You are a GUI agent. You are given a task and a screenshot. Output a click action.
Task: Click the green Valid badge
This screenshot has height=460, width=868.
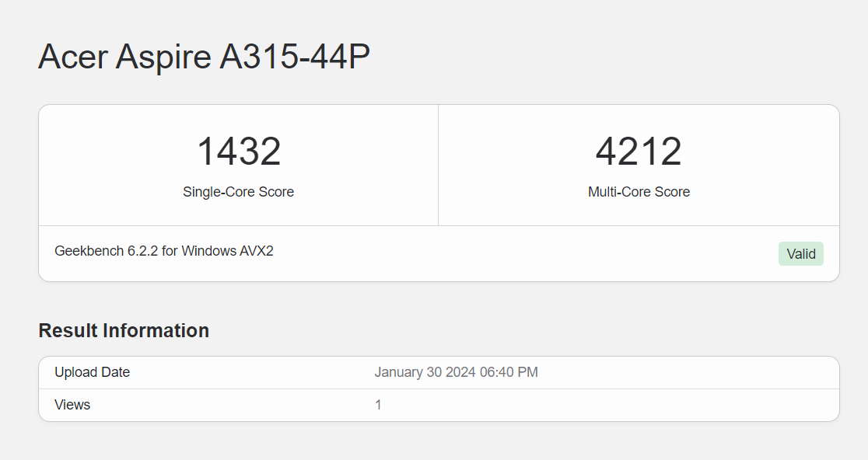tap(801, 254)
